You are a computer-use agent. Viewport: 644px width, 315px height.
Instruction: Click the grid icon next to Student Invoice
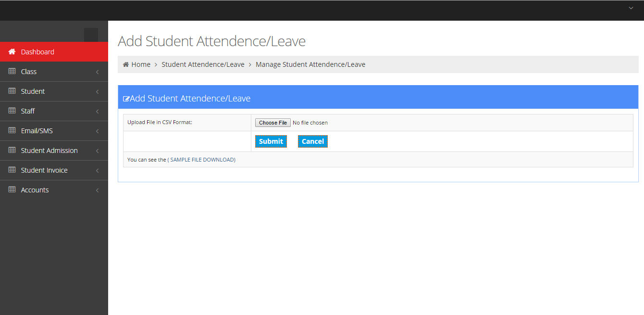pos(12,170)
